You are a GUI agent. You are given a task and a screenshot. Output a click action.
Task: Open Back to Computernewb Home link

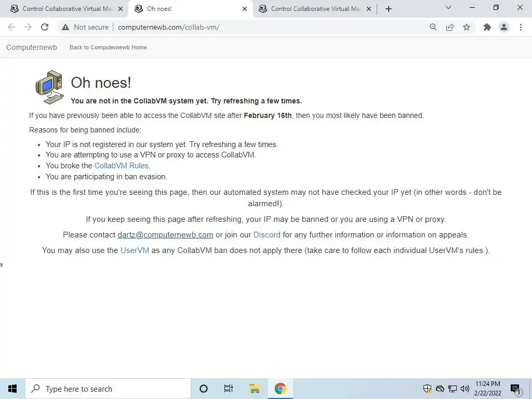(108, 47)
